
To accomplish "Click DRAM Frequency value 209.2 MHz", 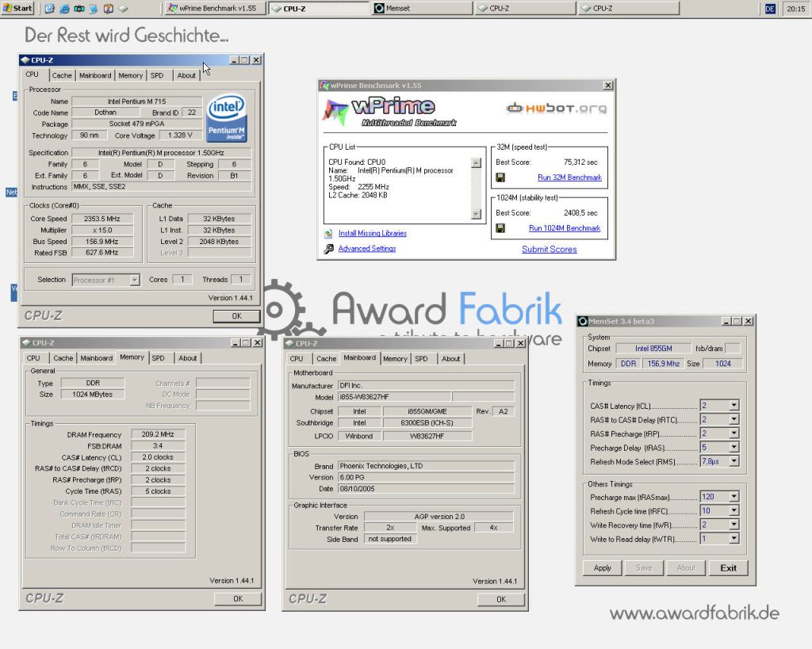I will [158, 435].
